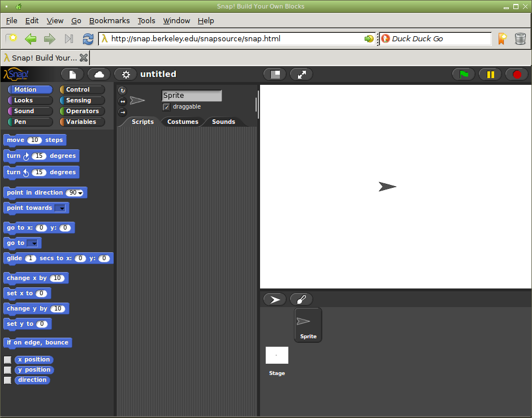Viewport: 532px width, 418px height.
Task: Click the move 10 steps block
Action: 34,140
